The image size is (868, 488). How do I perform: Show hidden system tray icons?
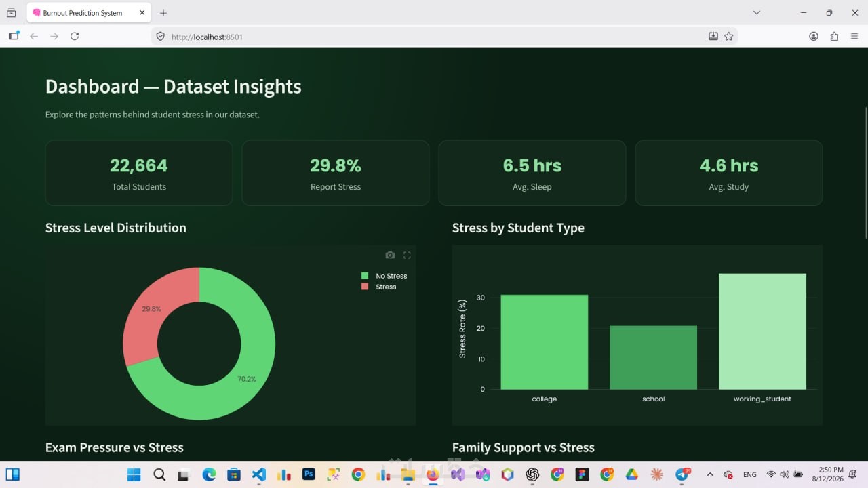tap(710, 474)
